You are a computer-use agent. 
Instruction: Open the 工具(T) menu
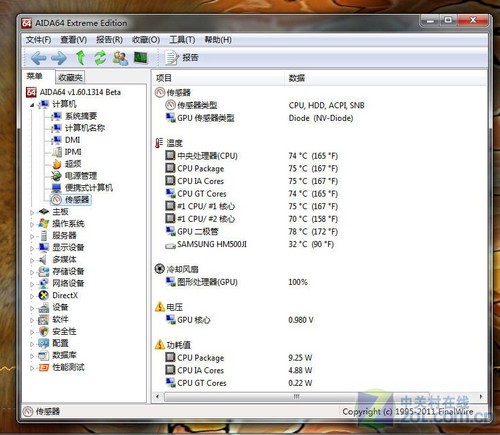182,40
